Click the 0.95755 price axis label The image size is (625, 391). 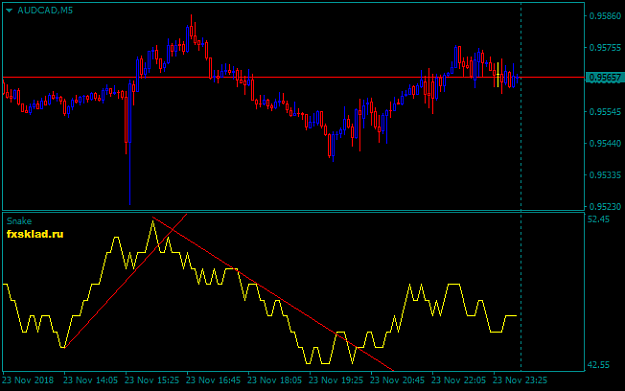pyautogui.click(x=605, y=48)
